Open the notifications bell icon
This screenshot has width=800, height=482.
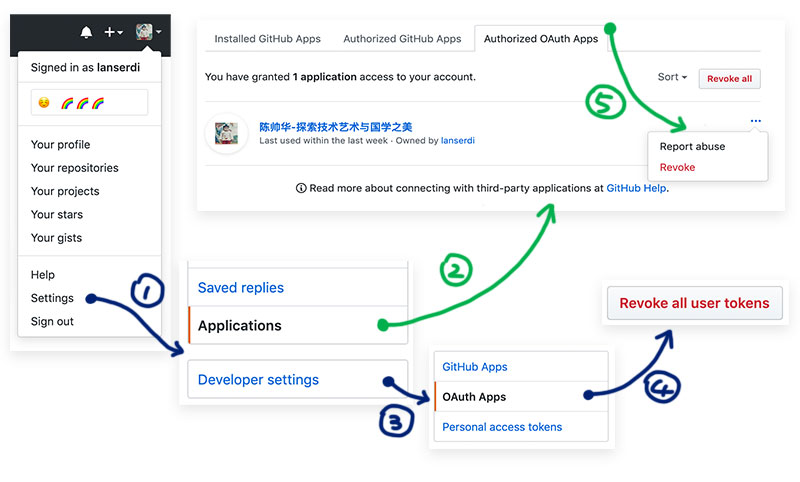coord(86,32)
